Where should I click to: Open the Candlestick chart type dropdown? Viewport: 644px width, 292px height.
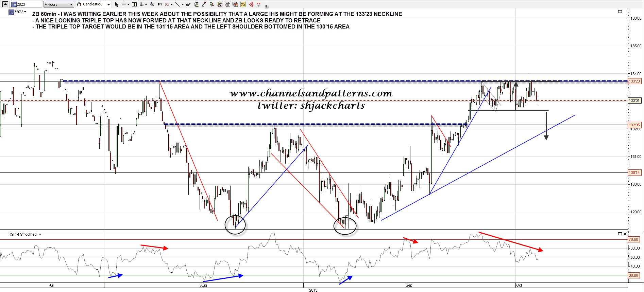[94, 4]
